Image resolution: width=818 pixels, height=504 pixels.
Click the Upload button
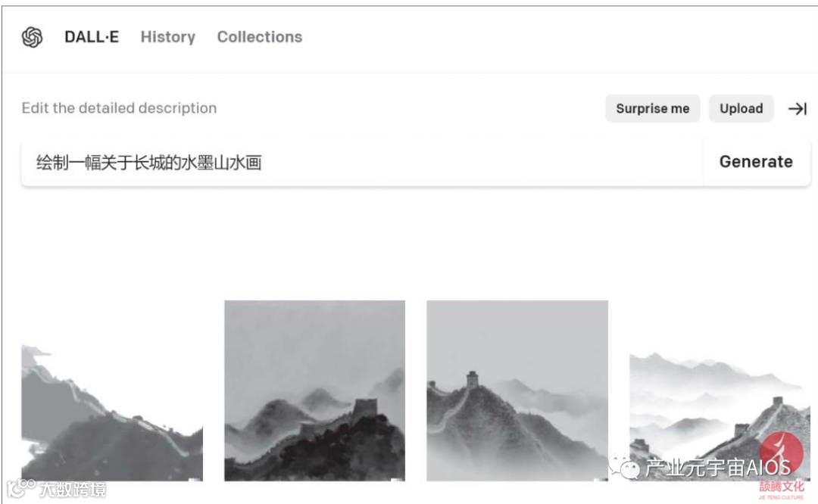point(741,108)
